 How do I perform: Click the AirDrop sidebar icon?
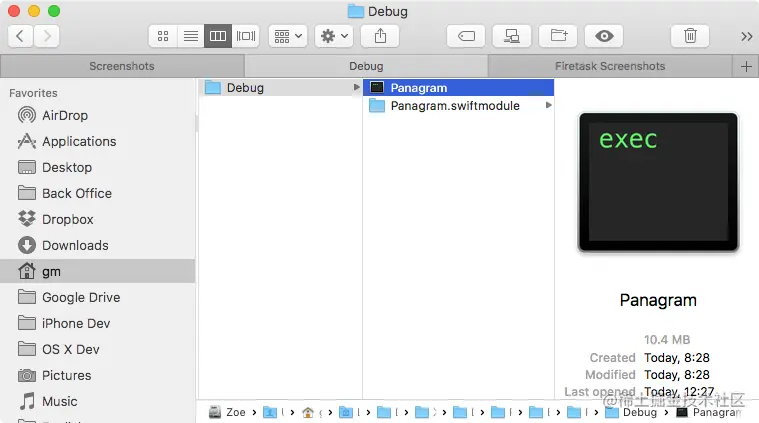pos(27,115)
